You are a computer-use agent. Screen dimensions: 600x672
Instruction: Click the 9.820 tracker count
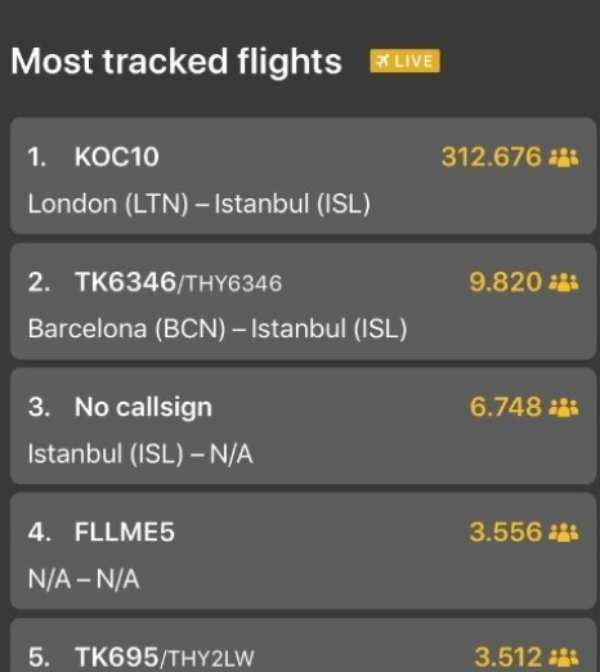pos(506,282)
